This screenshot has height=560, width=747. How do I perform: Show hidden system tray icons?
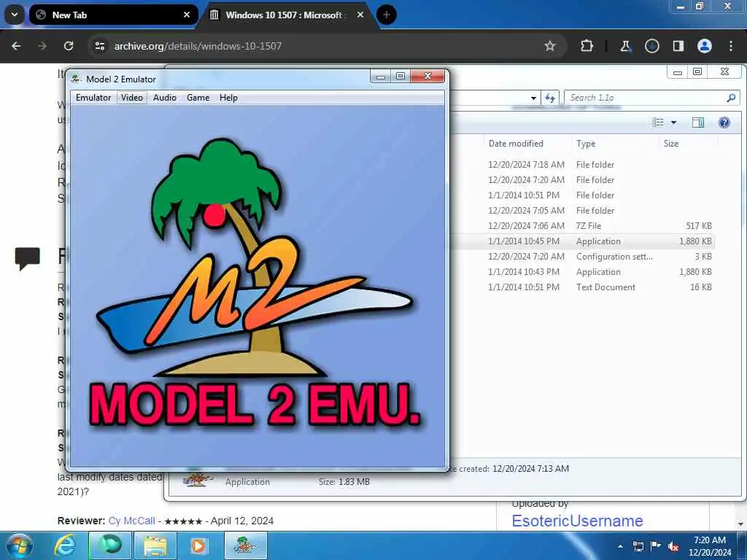click(x=620, y=546)
